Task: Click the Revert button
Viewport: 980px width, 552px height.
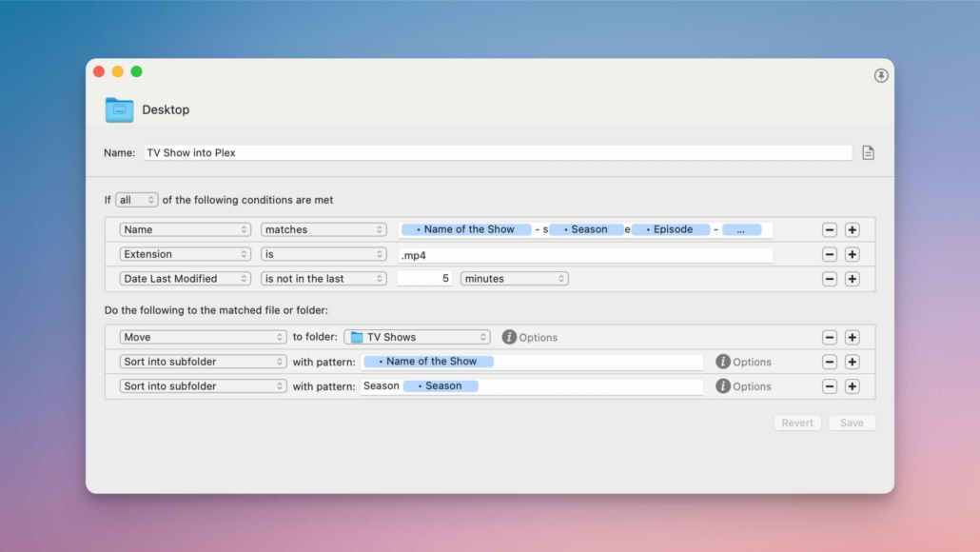Action: [x=797, y=424]
